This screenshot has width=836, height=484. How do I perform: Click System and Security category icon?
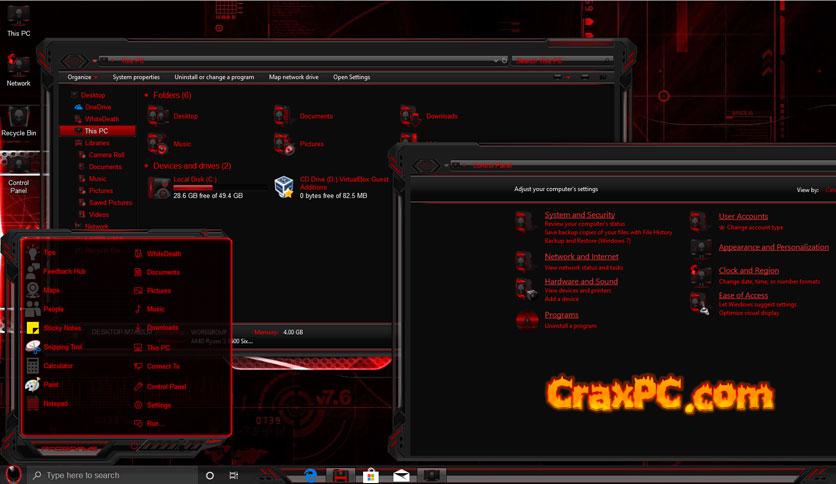(x=525, y=221)
